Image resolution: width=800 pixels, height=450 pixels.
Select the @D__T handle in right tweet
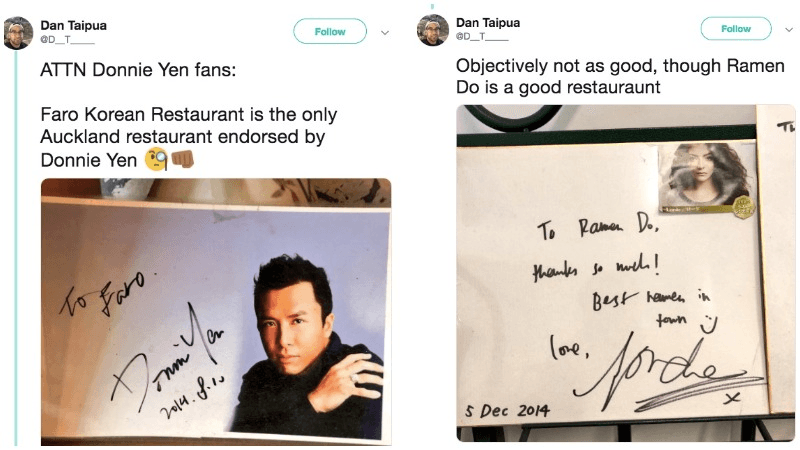(482, 37)
